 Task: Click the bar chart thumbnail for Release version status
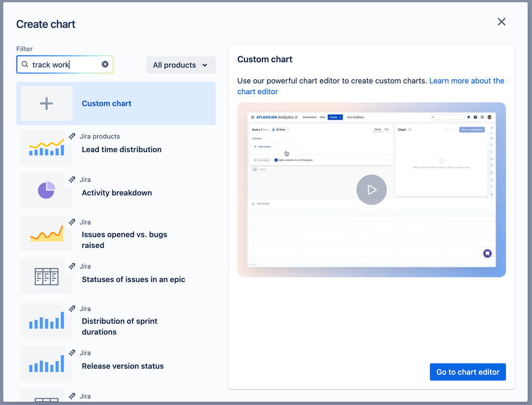(46, 363)
